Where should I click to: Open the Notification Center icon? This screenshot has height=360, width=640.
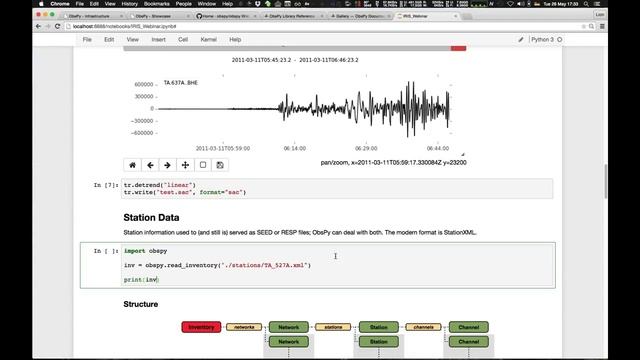[597, 4]
